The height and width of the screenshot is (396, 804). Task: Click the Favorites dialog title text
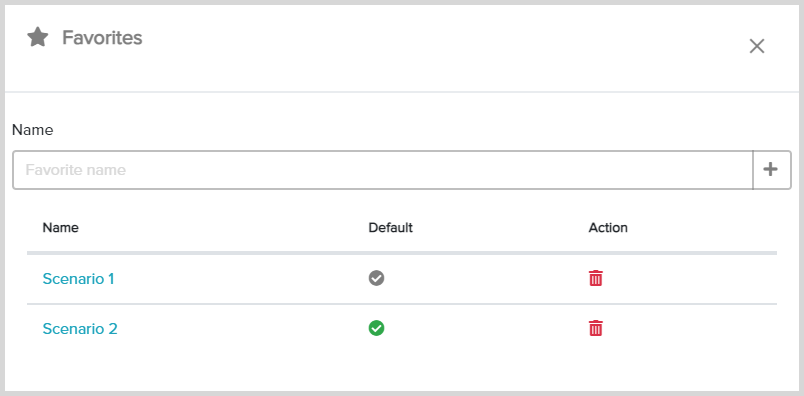(x=103, y=37)
